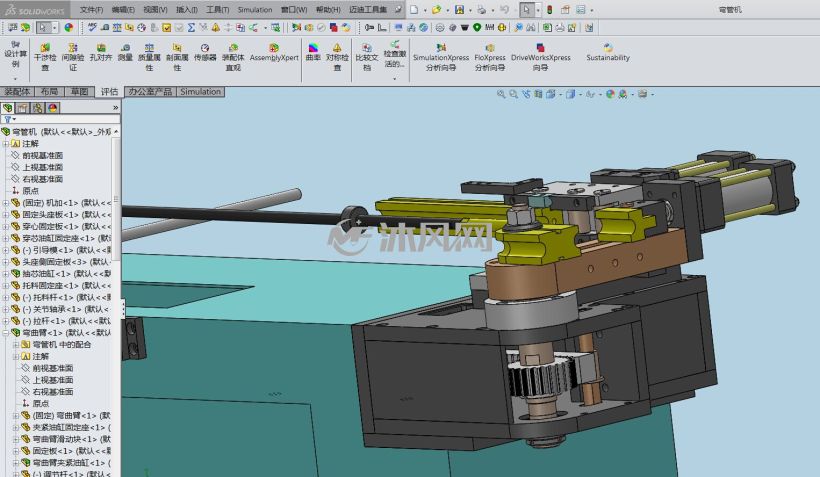The height and width of the screenshot is (477, 820).
Task: Click the Print icon
Action: pyautogui.click(x=482, y=9)
